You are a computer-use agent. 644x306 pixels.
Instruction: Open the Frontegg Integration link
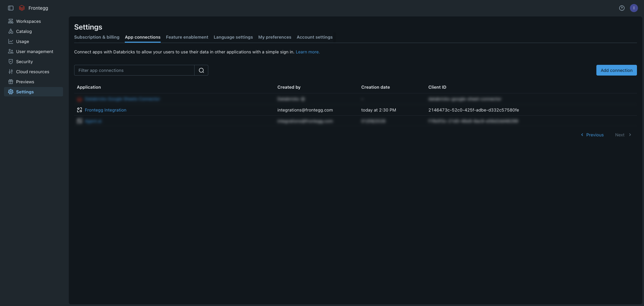click(x=106, y=110)
